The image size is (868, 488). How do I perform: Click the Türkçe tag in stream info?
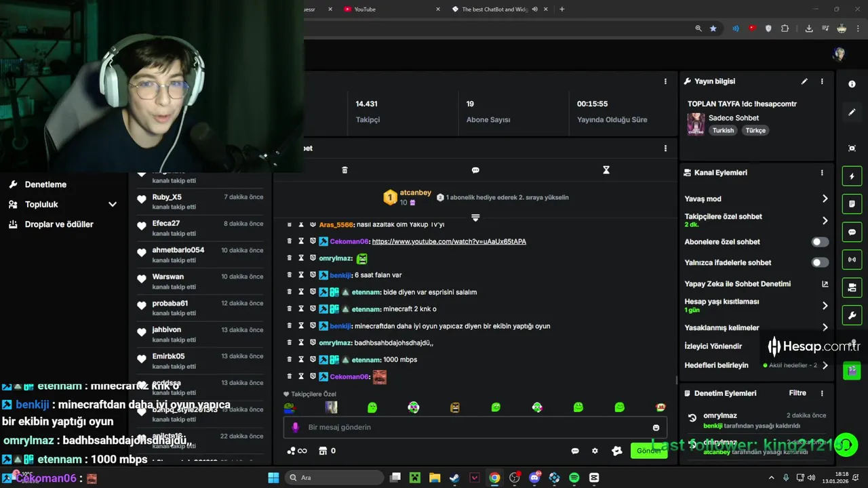click(755, 131)
